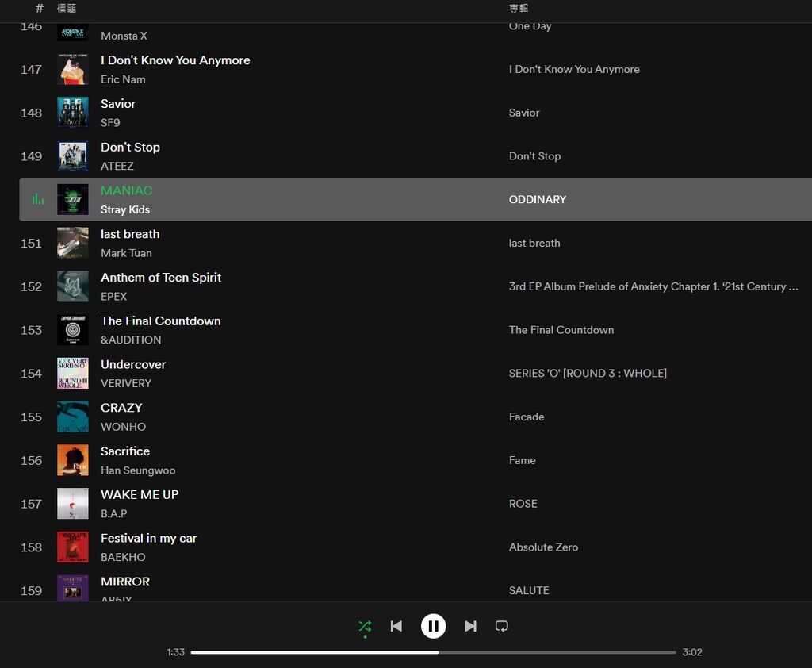Open artist Han Seungwoo

pos(138,470)
